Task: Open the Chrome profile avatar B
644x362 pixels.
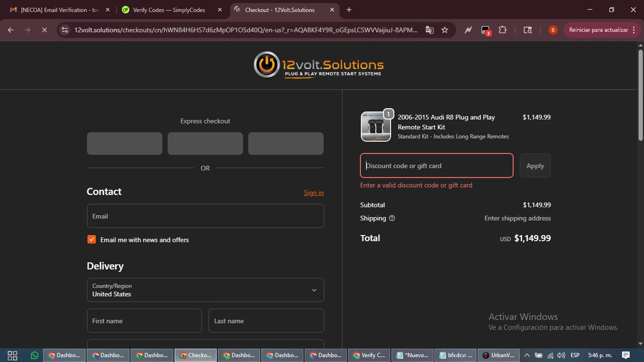Action: point(553,30)
